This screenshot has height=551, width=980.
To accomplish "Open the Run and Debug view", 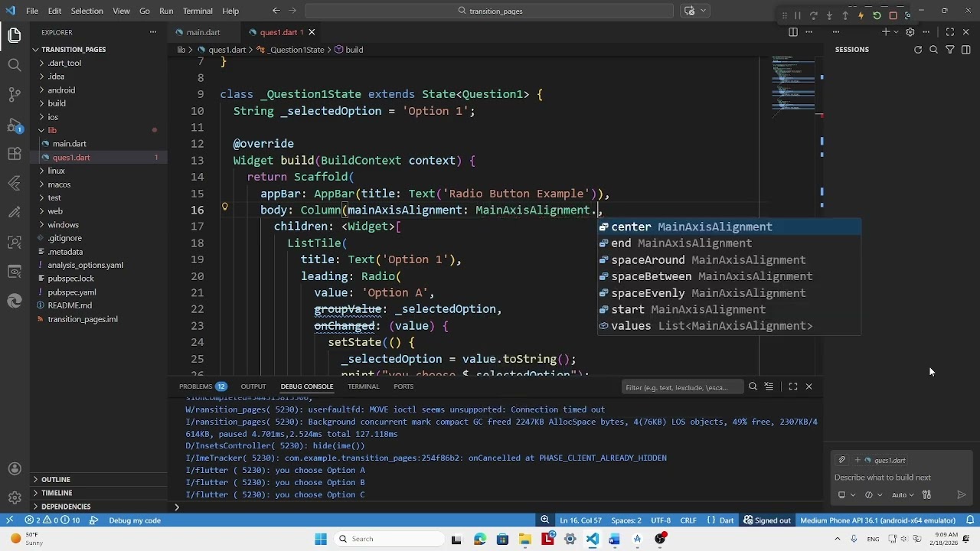I will (15, 125).
